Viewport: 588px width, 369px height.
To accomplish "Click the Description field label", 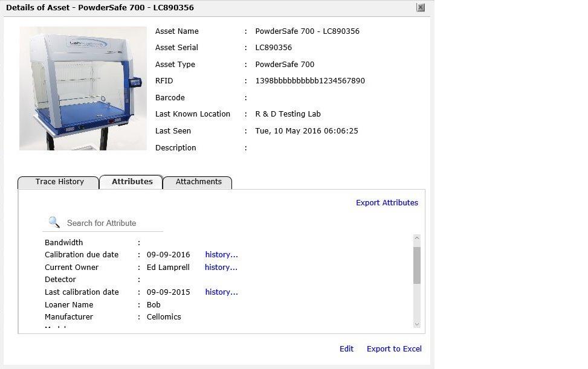I will coord(175,148).
